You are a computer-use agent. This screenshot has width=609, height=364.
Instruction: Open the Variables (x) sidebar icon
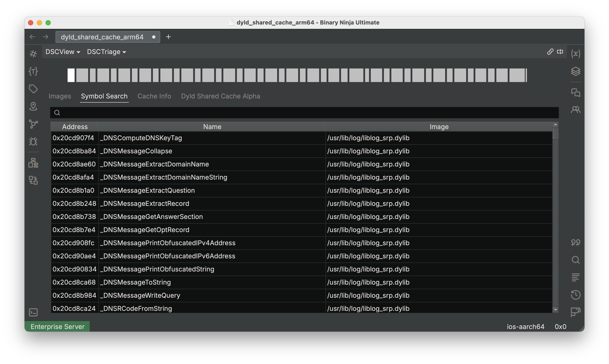point(575,53)
